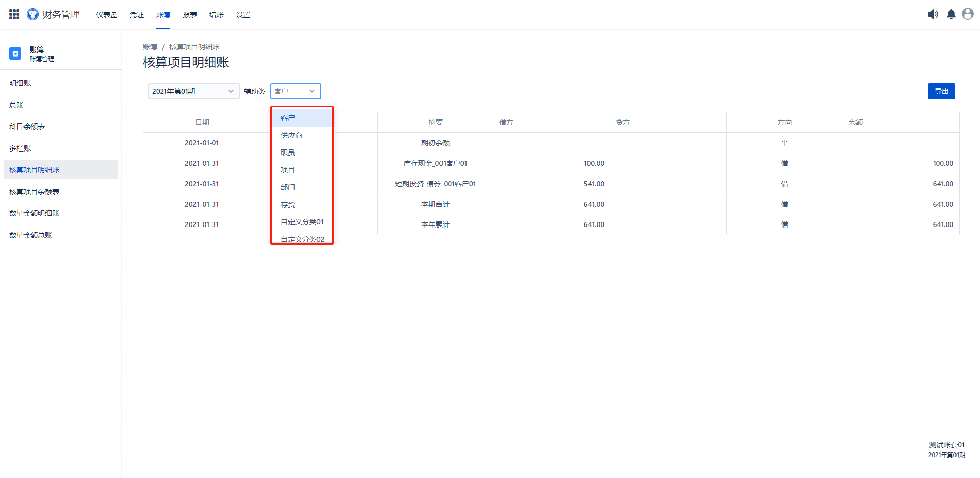Pick 存货 option in dropdown list
Image resolution: width=980 pixels, height=478 pixels.
coord(288,205)
